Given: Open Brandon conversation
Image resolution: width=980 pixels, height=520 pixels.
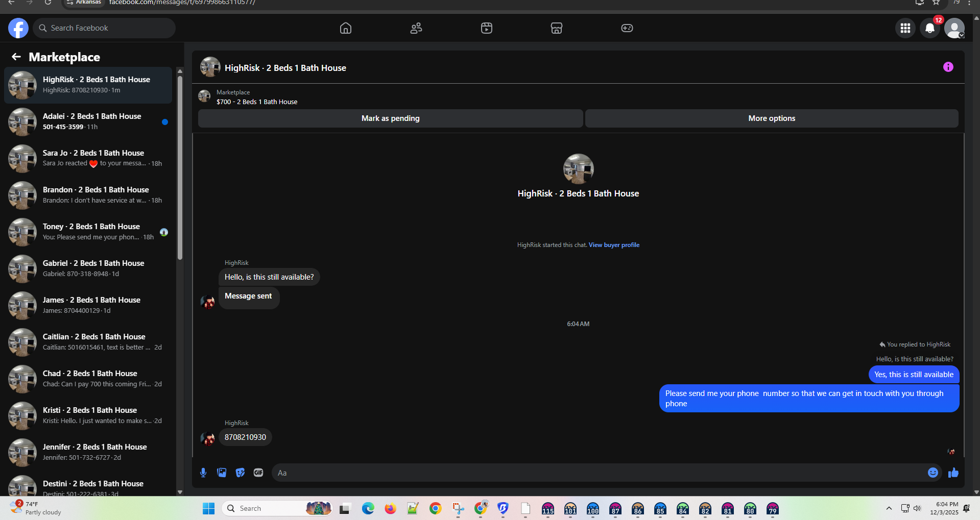Looking at the screenshot, I should (x=88, y=195).
